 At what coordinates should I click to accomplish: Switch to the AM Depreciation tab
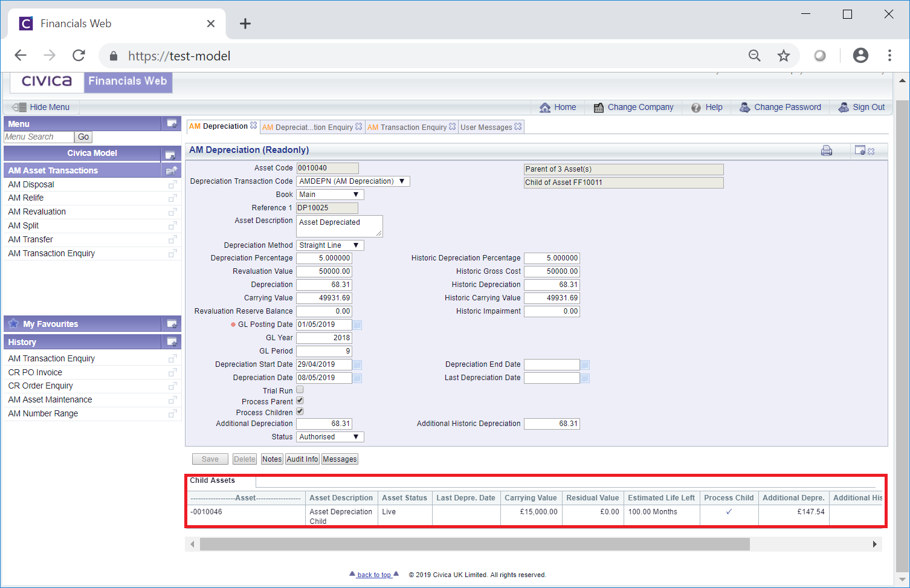[x=218, y=126]
